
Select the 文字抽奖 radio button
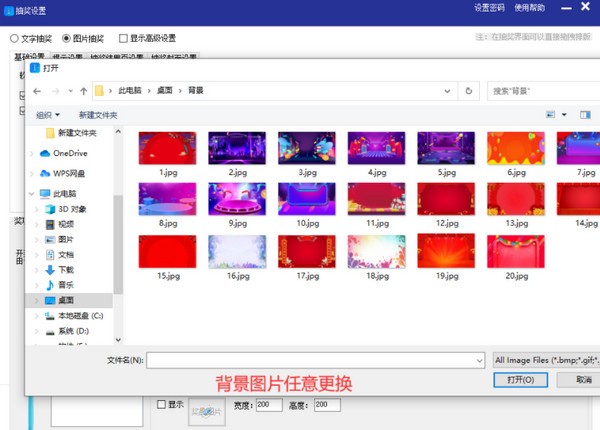(15, 38)
